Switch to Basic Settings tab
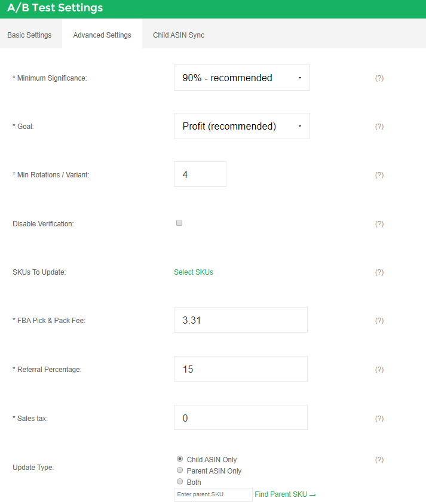This screenshot has height=504, width=426. click(x=30, y=35)
